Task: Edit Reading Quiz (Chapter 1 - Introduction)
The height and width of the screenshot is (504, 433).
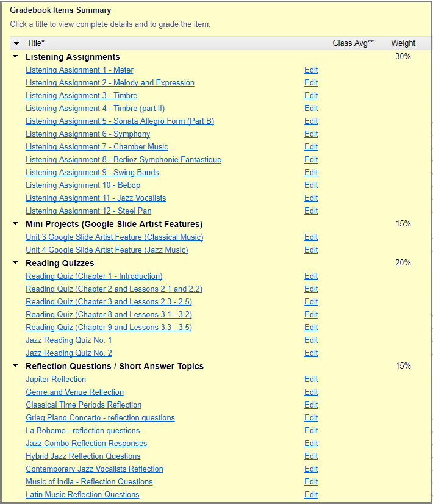Action: click(311, 276)
